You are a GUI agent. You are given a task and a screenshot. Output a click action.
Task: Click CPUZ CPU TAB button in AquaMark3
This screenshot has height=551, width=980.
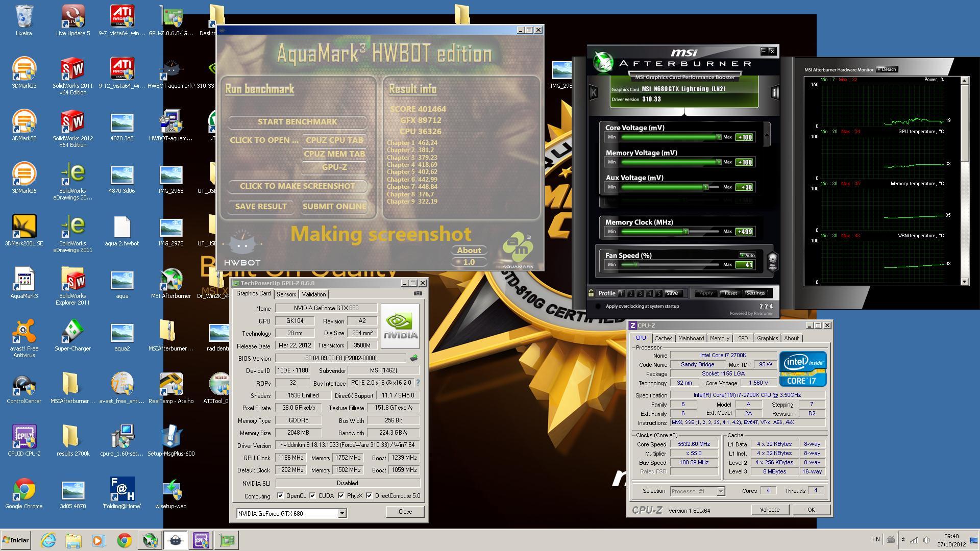[x=334, y=140]
